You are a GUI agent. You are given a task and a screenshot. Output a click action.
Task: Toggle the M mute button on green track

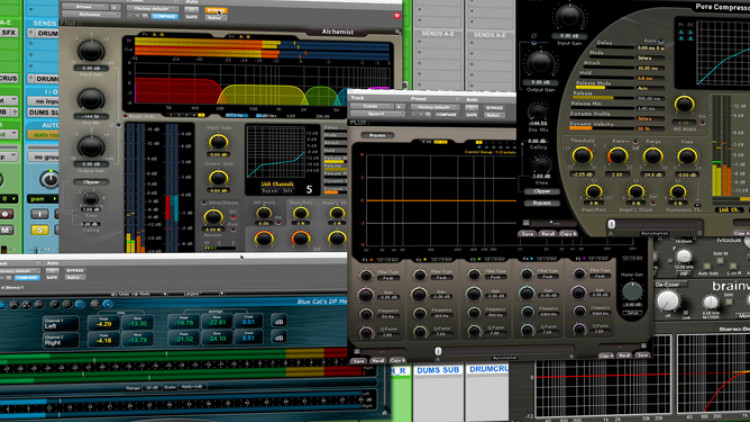[6, 230]
